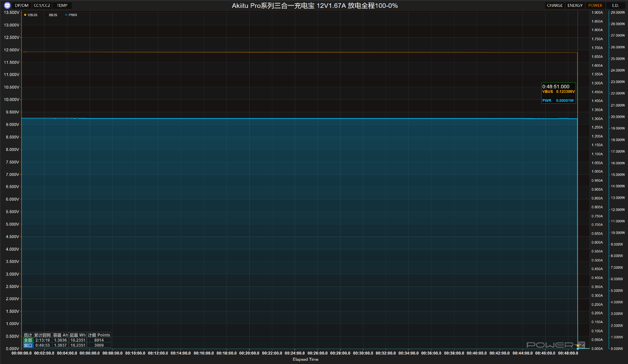Click the 00:48:00.0 time axis tick
The width and height of the screenshot is (628, 364).
point(568,353)
